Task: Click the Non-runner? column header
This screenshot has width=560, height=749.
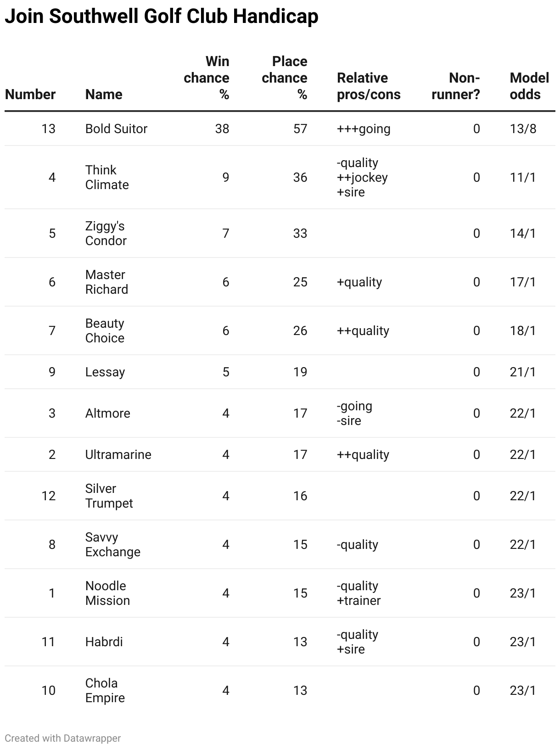Action: (x=456, y=86)
